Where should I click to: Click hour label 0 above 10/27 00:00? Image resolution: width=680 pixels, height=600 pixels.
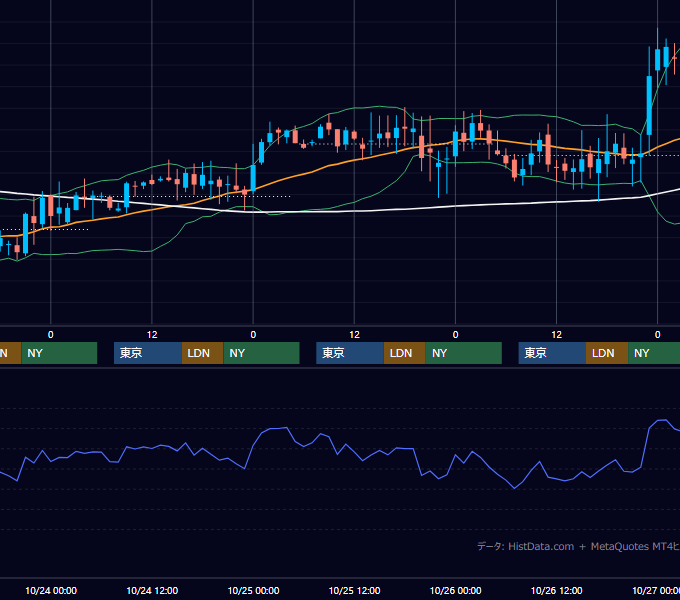point(657,335)
